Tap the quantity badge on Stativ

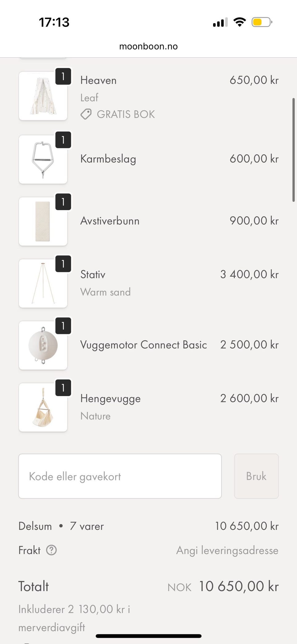(63, 264)
